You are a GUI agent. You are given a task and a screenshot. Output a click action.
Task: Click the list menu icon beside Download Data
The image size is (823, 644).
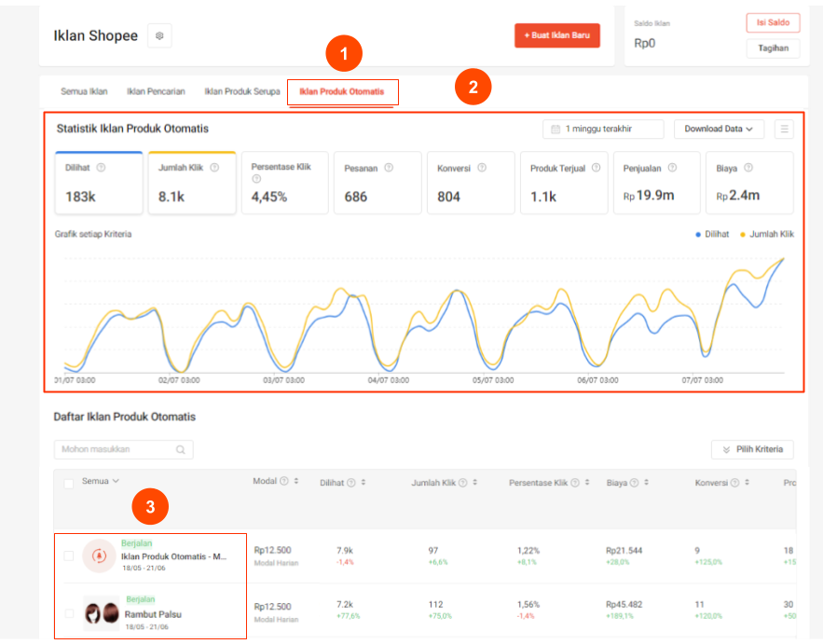[x=784, y=130]
